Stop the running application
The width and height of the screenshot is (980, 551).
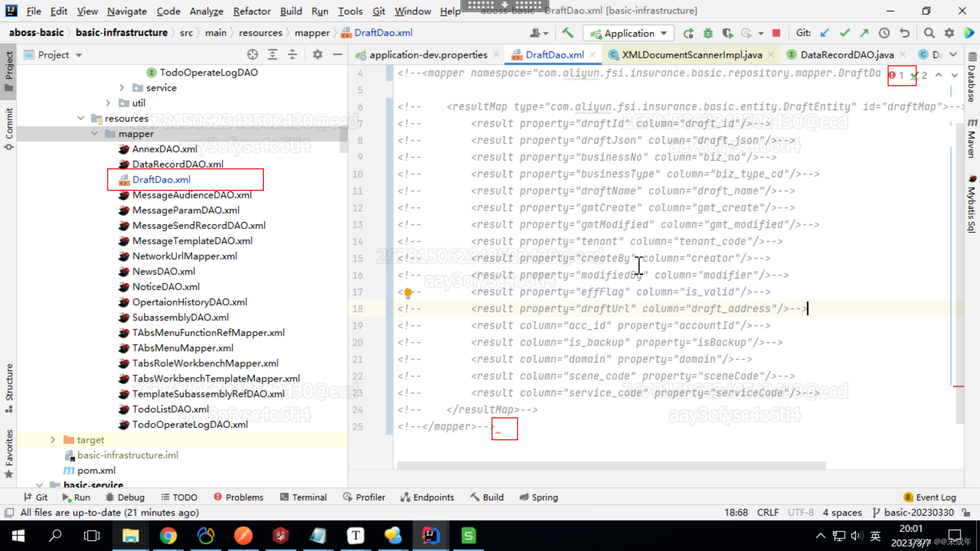point(776,33)
